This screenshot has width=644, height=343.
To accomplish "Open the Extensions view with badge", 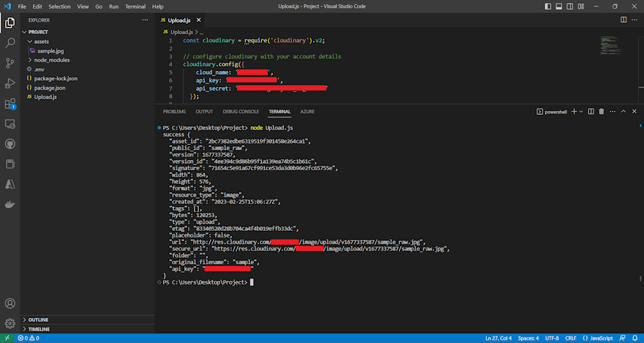I will pyautogui.click(x=10, y=104).
